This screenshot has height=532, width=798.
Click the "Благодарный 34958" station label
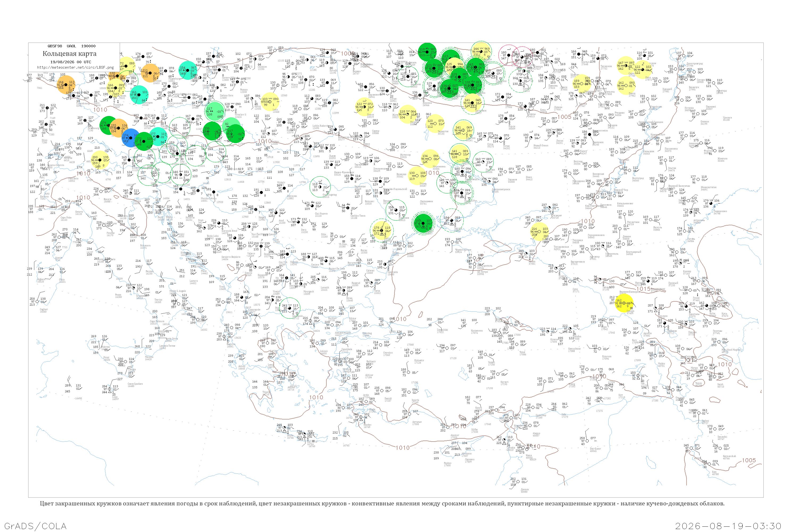(633, 253)
